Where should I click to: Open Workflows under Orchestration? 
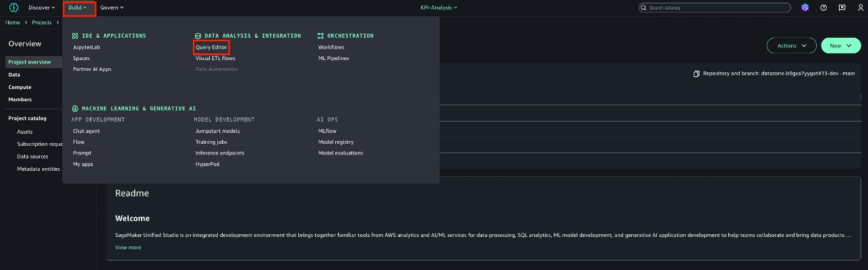coord(331,47)
